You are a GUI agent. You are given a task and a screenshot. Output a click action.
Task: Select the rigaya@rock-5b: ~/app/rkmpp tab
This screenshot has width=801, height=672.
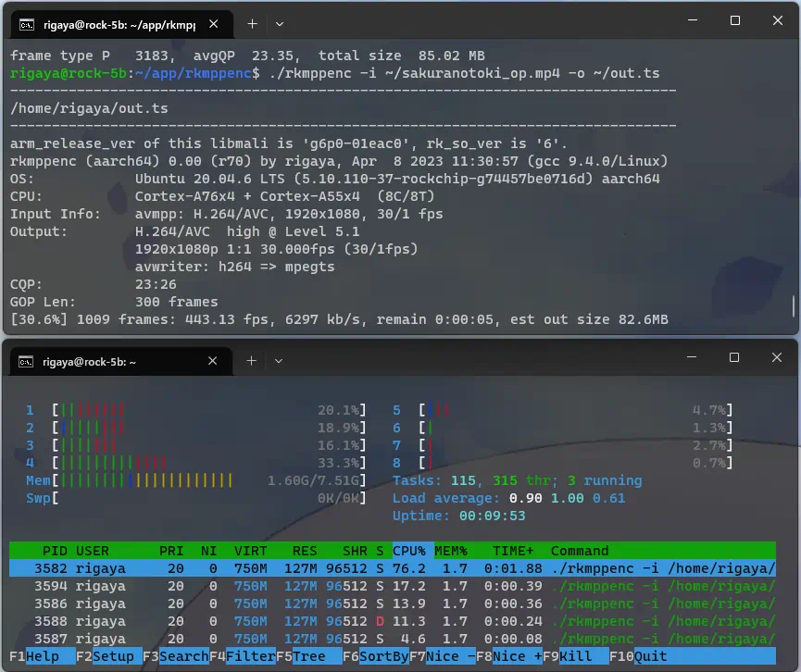click(x=122, y=24)
